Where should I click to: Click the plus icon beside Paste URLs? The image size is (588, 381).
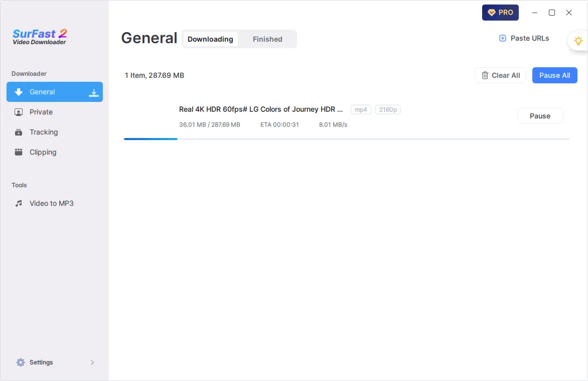(503, 38)
